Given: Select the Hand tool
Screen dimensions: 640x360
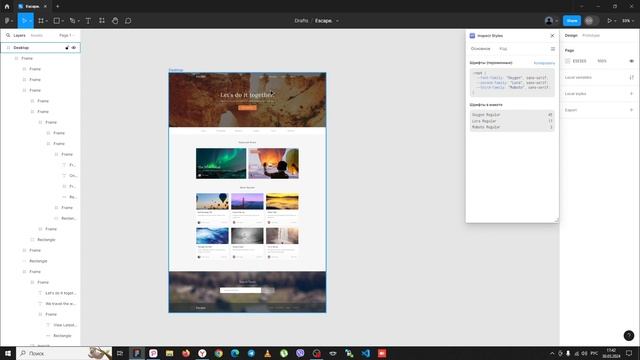Looking at the screenshot, I should pyautogui.click(x=115, y=20).
